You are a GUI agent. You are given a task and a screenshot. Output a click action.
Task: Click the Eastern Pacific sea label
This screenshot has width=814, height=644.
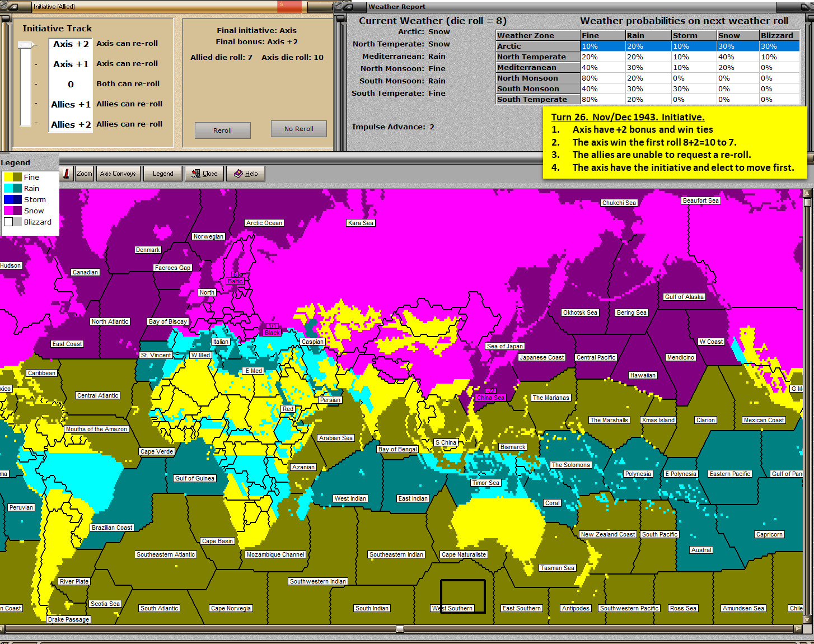[x=730, y=474]
